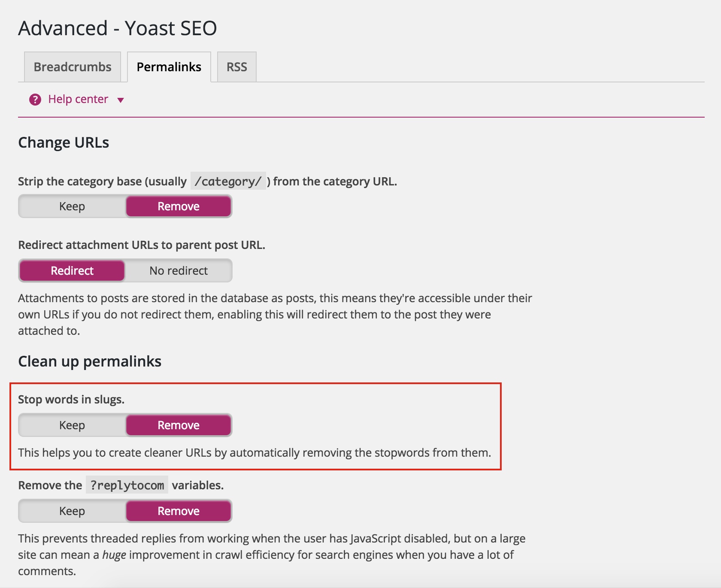Expand the Help center dropdown arrow
The height and width of the screenshot is (588, 721).
[121, 100]
